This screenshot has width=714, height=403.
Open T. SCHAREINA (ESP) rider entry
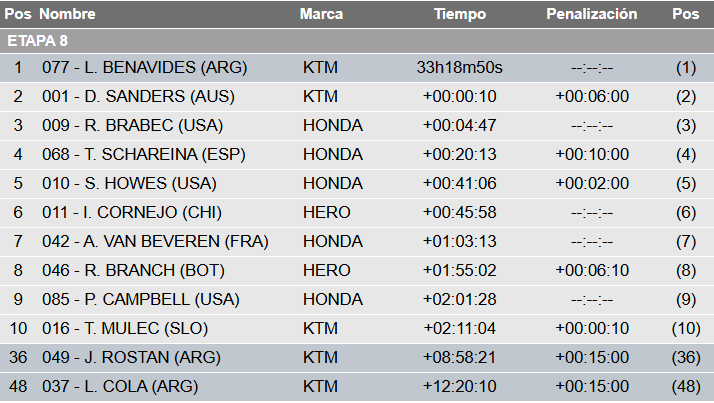coord(143,155)
